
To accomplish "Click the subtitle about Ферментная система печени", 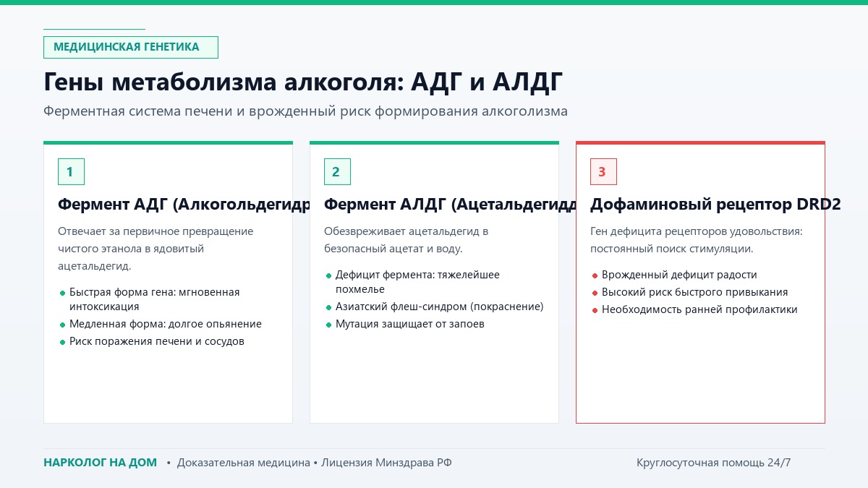I will (305, 111).
